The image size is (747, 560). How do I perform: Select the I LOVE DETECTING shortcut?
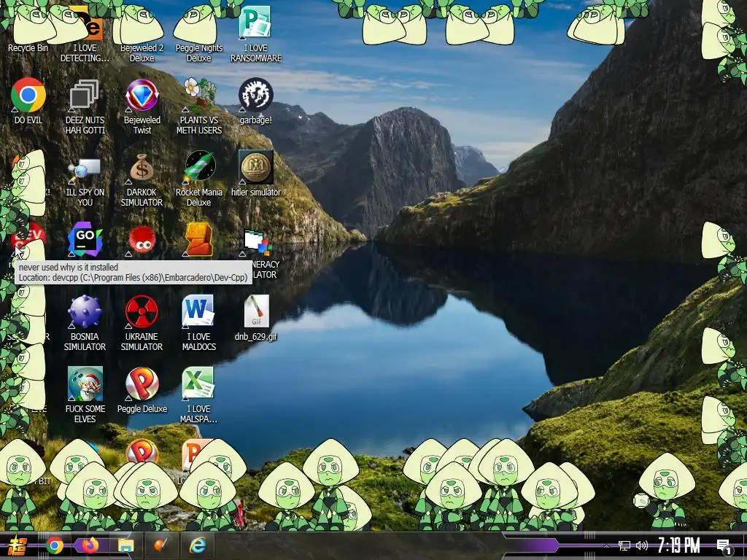click(85, 34)
